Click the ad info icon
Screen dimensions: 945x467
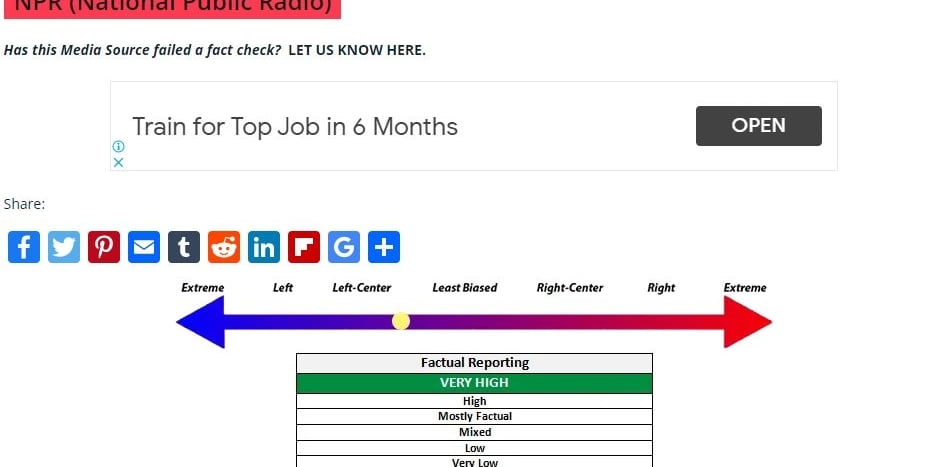[x=118, y=146]
